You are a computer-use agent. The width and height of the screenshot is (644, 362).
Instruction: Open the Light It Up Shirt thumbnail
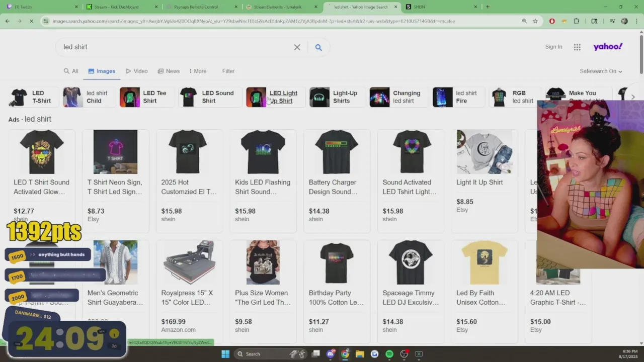[485, 152]
